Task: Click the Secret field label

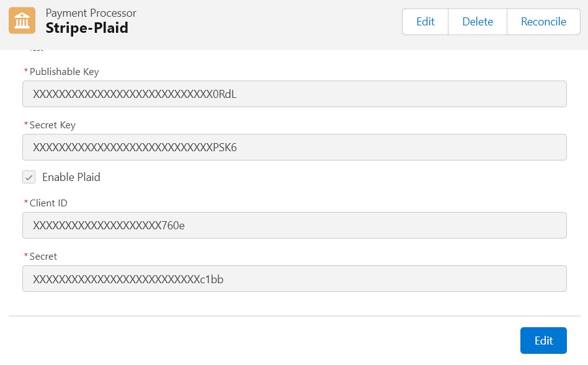Action: click(x=43, y=257)
